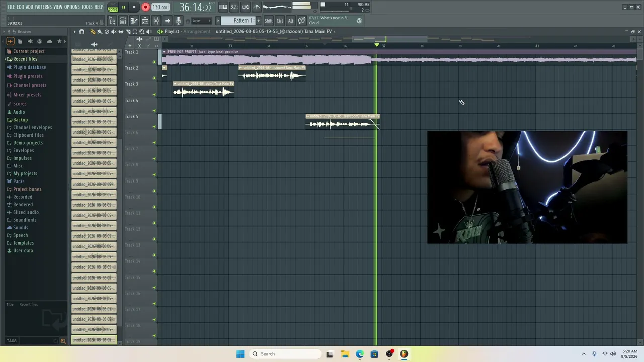Toggle Track 10 mute switch

click(154, 207)
